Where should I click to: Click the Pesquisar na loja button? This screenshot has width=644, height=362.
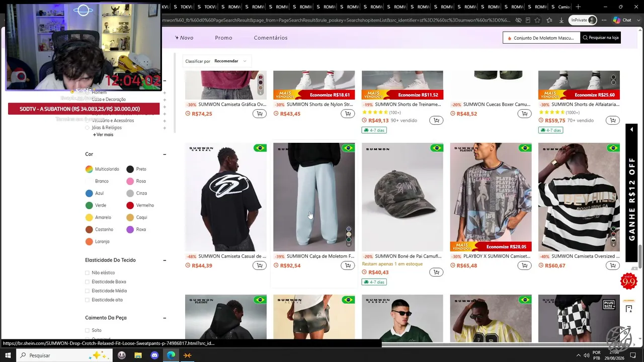point(600,38)
